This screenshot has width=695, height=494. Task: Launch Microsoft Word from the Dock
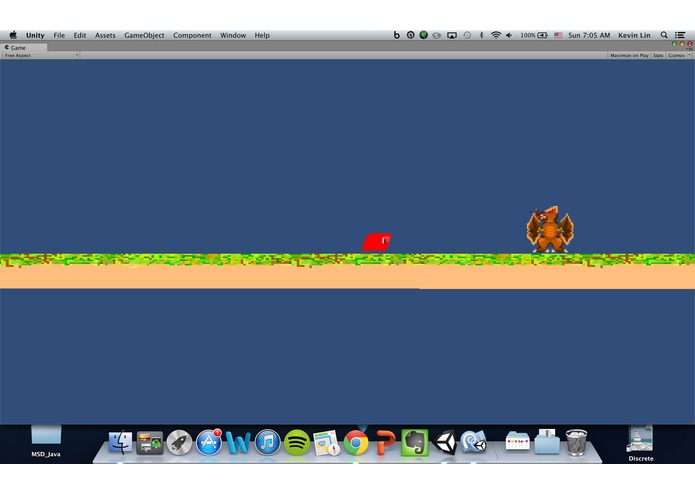(x=238, y=442)
